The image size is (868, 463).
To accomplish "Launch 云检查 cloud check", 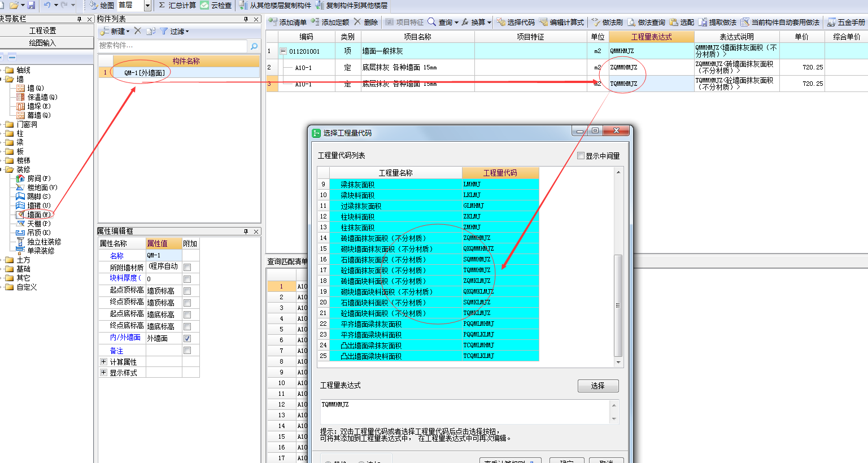I will point(216,5).
